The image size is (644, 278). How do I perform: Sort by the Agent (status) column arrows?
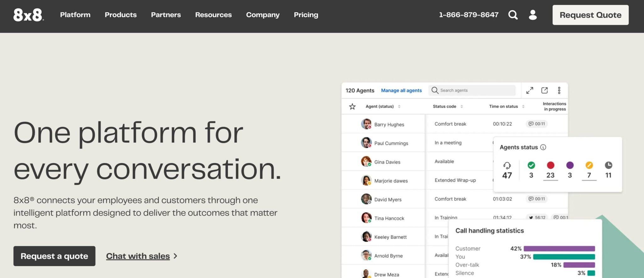point(399,106)
